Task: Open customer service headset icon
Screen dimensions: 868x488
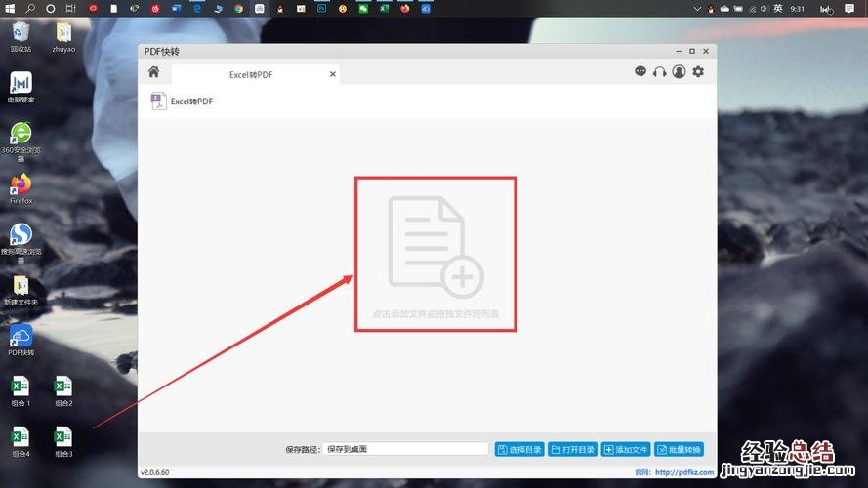Action: point(660,72)
